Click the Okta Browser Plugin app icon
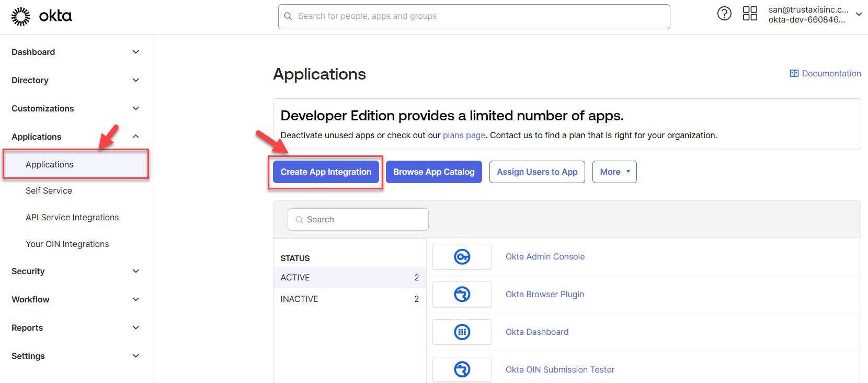The height and width of the screenshot is (383, 868). pyautogui.click(x=462, y=295)
